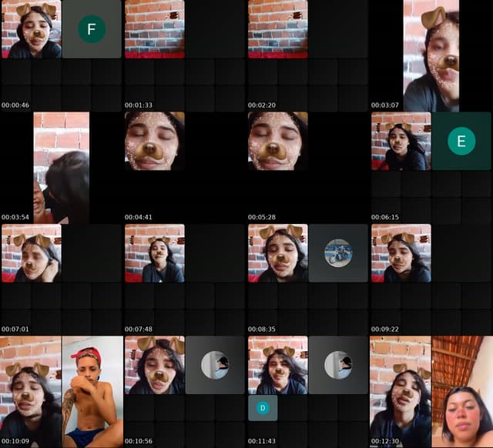Select the video tile beside the motorcycle avatar
This screenshot has height=448, width=493.
(278, 253)
